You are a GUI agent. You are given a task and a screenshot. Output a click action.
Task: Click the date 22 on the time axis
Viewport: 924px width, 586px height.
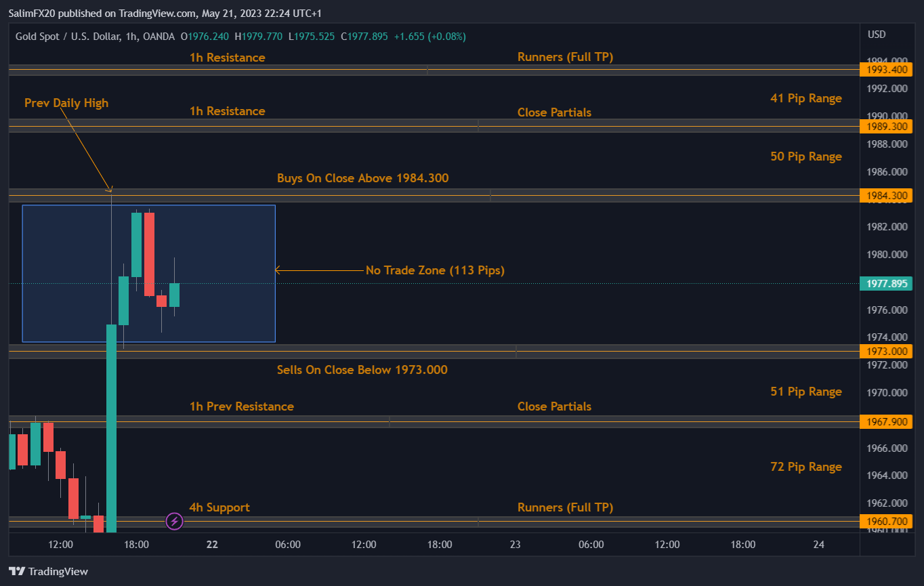211,544
